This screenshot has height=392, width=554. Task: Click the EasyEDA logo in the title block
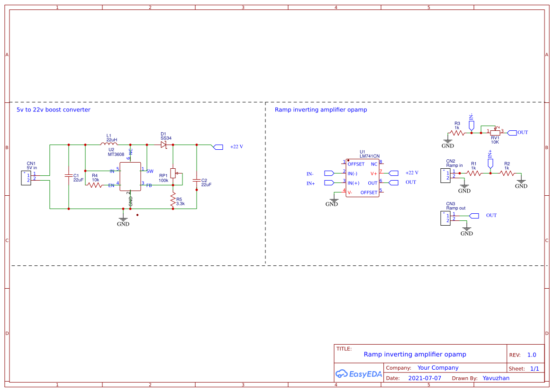point(358,374)
